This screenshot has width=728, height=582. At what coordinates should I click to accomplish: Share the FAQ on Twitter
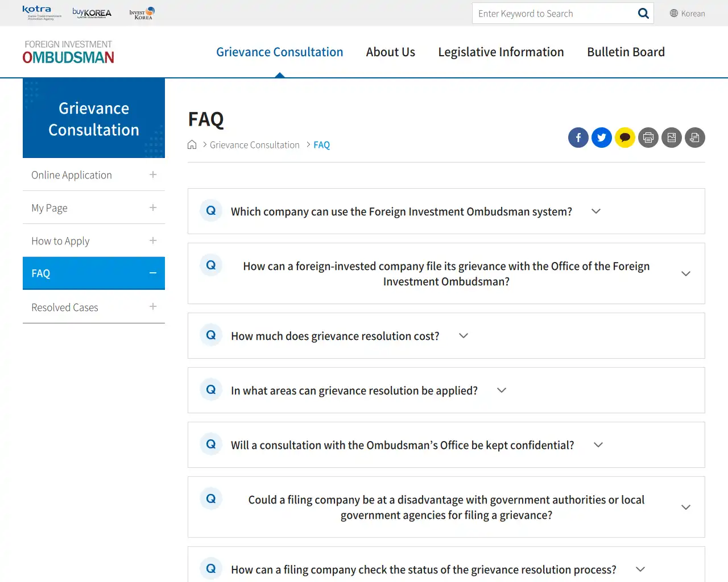tap(601, 138)
